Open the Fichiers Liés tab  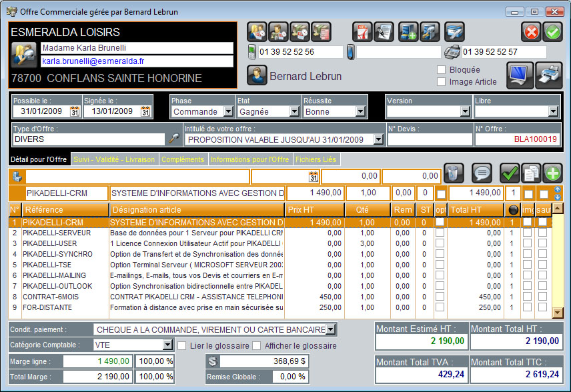pyautogui.click(x=317, y=159)
